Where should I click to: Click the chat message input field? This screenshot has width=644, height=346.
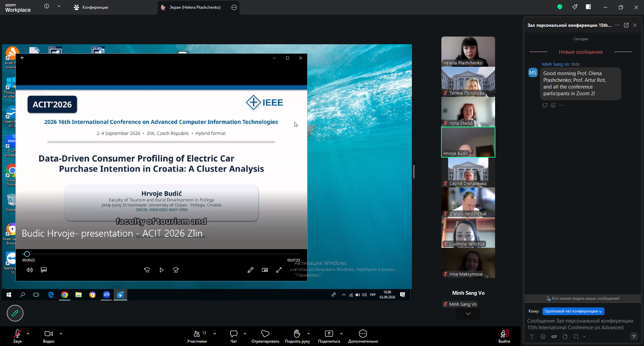click(580, 324)
